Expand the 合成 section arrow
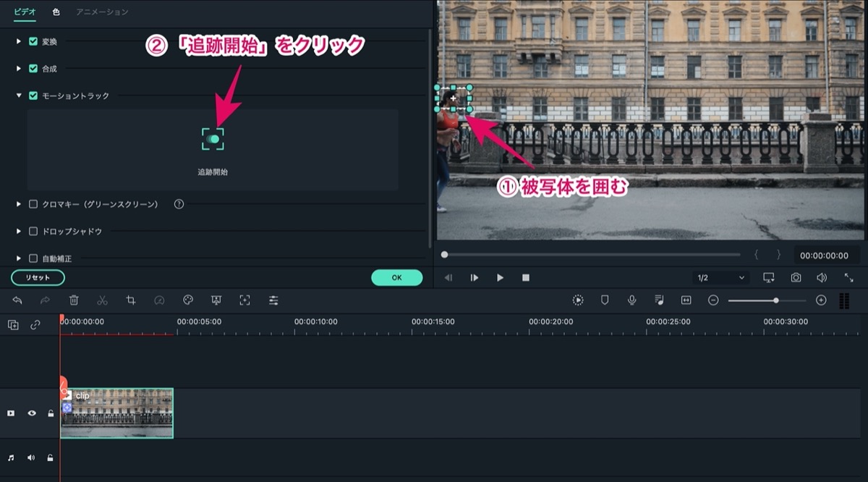 pyautogui.click(x=19, y=69)
